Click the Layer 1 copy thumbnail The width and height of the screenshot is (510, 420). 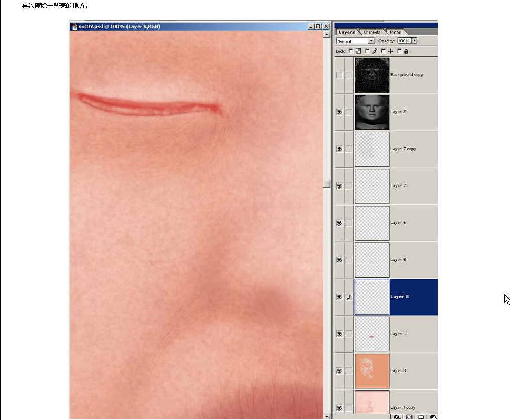click(x=372, y=403)
